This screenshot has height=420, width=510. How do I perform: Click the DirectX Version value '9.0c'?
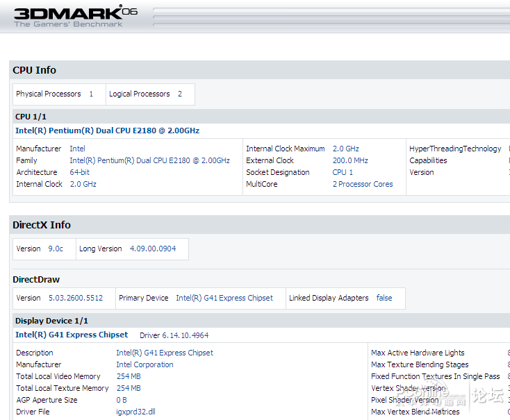(x=56, y=249)
